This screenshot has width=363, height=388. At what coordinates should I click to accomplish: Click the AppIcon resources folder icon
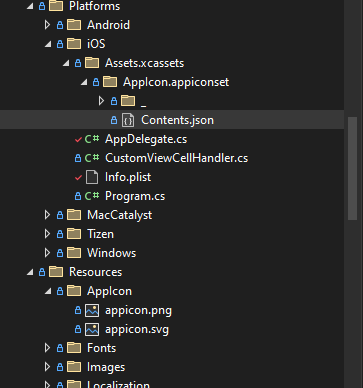click(x=74, y=291)
